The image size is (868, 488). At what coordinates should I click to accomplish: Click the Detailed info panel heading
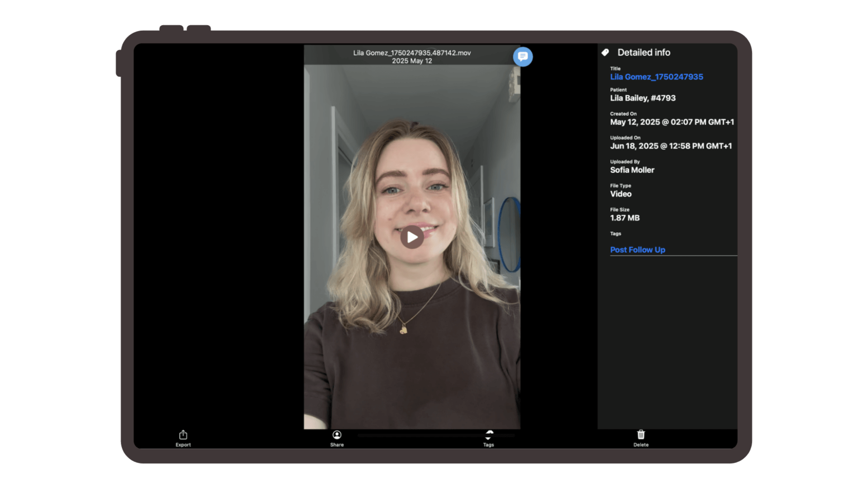click(644, 52)
